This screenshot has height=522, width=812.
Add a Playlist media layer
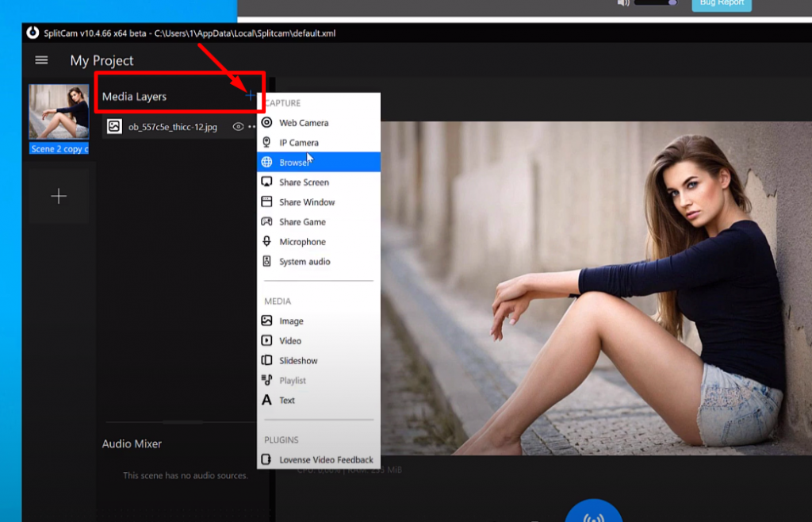point(319,380)
